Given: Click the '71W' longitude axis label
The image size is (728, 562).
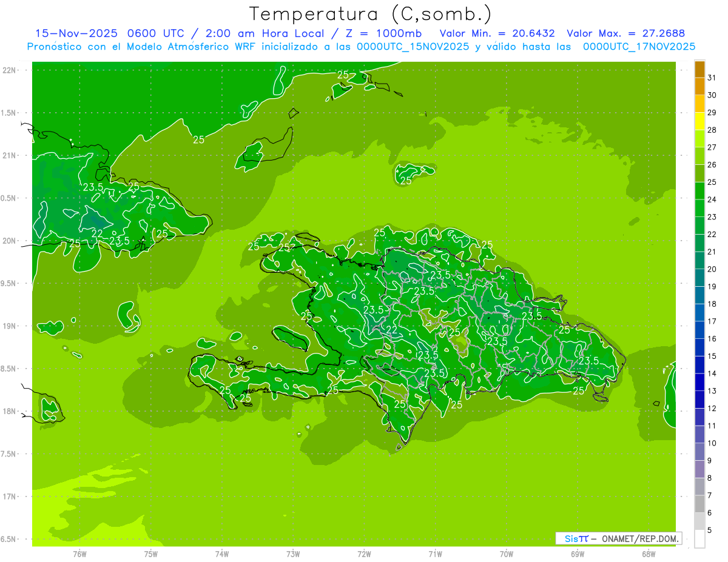Looking at the screenshot, I should [x=435, y=554].
